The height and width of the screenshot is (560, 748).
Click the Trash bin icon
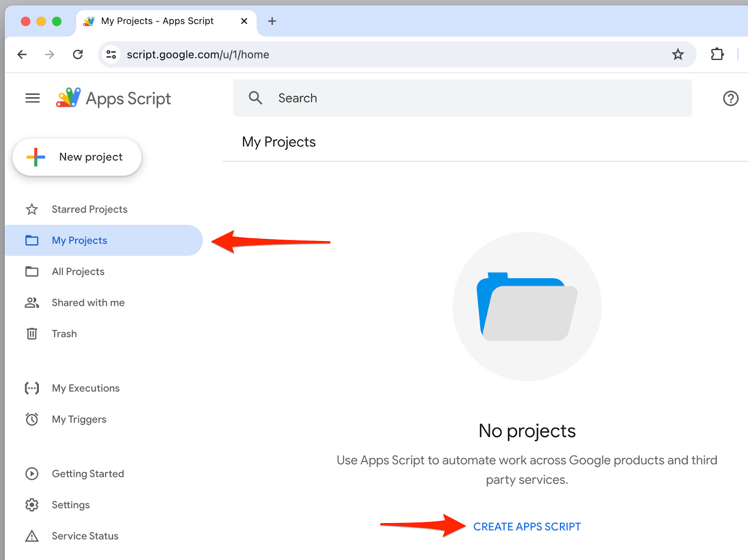[x=32, y=334]
